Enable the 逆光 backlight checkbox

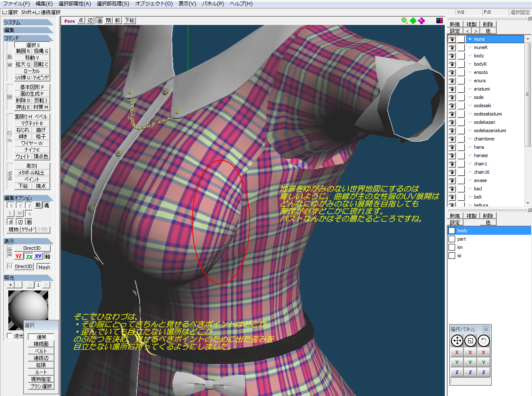[10, 336]
